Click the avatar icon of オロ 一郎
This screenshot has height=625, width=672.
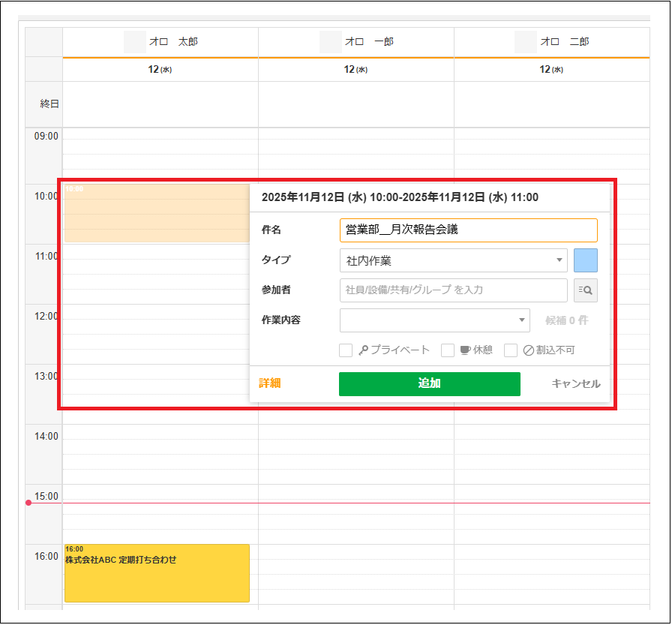(331, 42)
